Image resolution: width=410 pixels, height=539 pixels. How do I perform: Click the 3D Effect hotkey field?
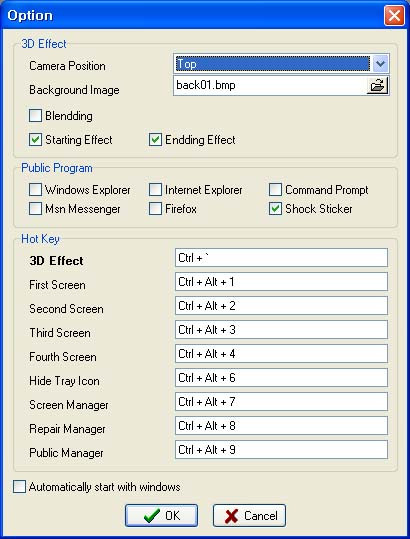click(281, 257)
